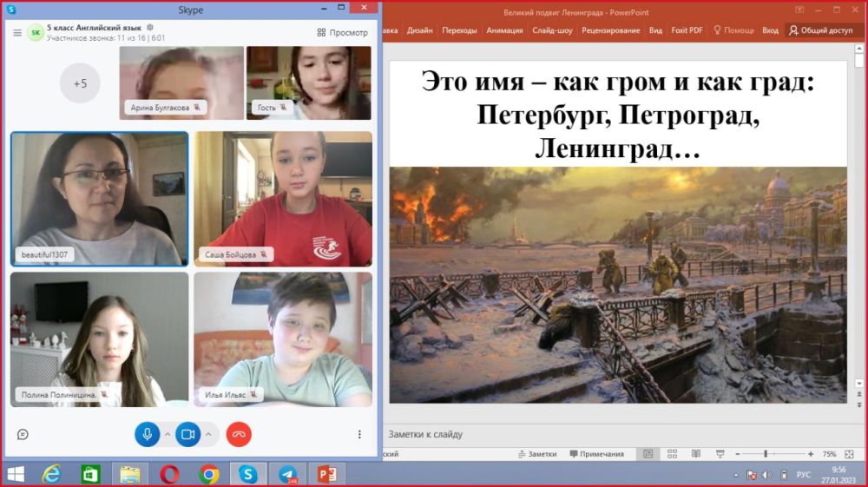Image resolution: width=868 pixels, height=487 pixels.
Task: Show hidden tray icons arrow
Action: 736,475
